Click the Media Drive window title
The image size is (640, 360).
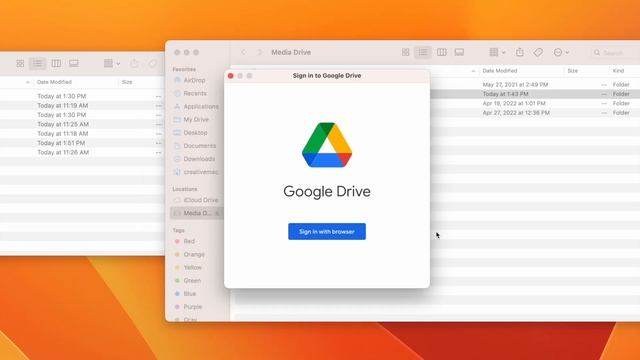click(291, 52)
